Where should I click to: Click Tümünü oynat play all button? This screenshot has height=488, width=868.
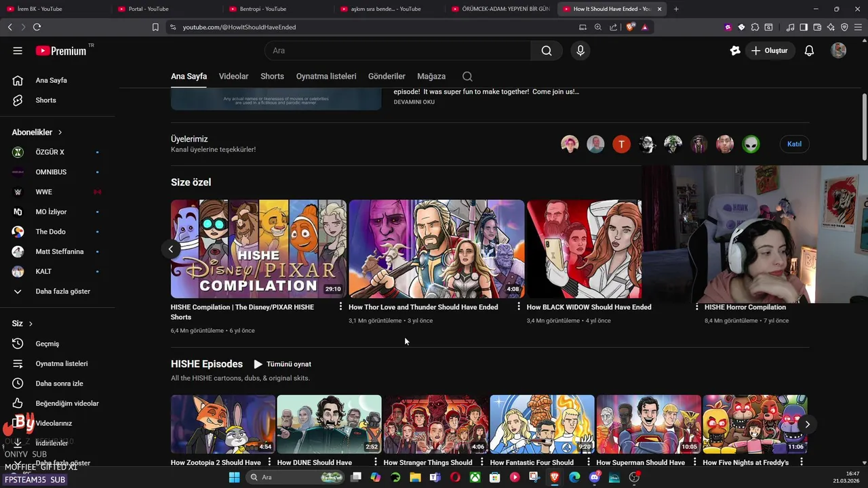tap(282, 364)
